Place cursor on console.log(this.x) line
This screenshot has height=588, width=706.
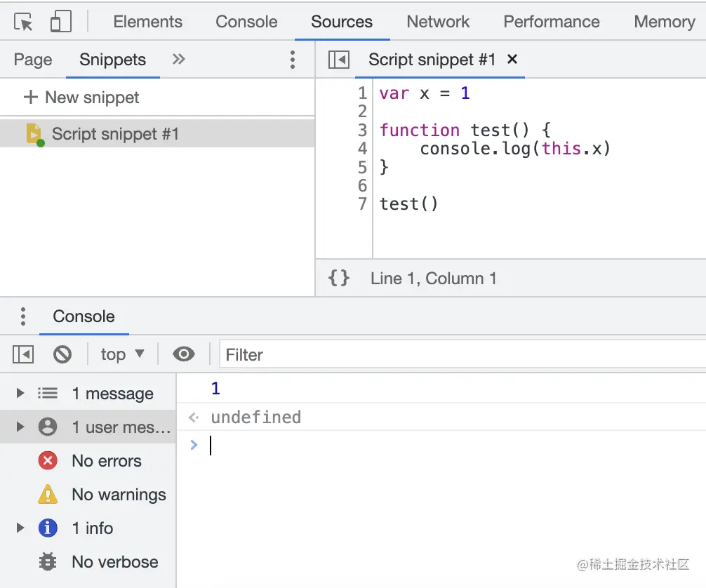[x=515, y=149]
